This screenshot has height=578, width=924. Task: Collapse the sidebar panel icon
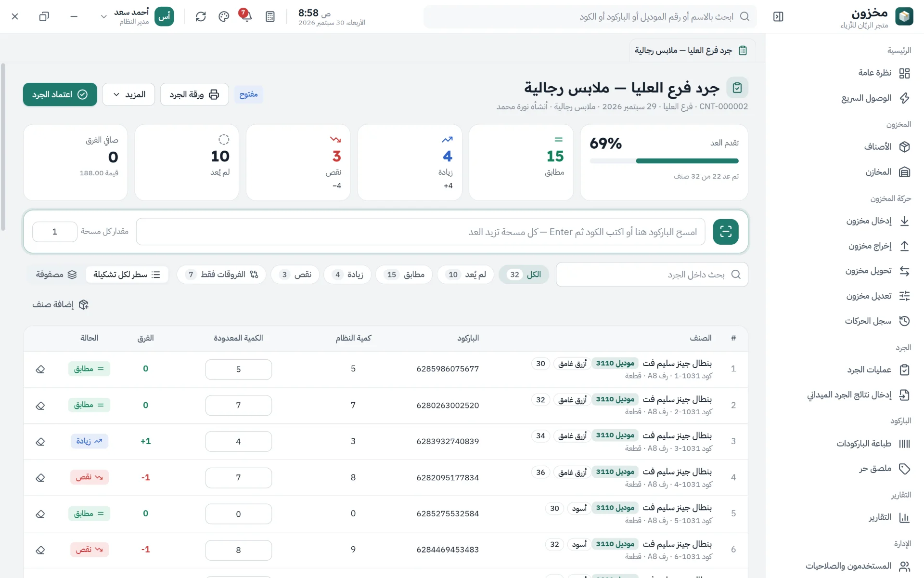tap(778, 17)
